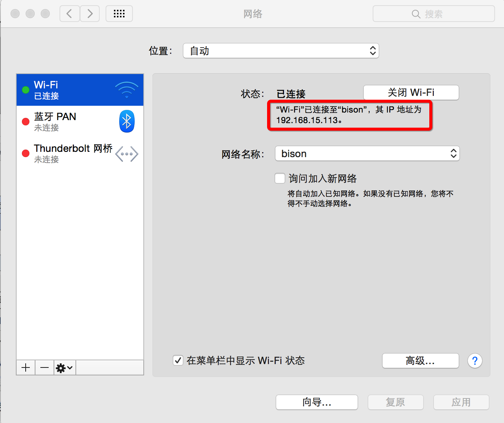Open help with the question mark button
This screenshot has height=423, width=504.
(x=475, y=361)
